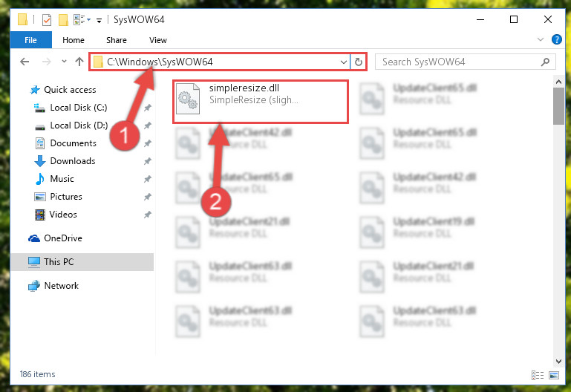Click the New Folder quick access toolbar icon
This screenshot has width=571, height=392.
point(63,19)
